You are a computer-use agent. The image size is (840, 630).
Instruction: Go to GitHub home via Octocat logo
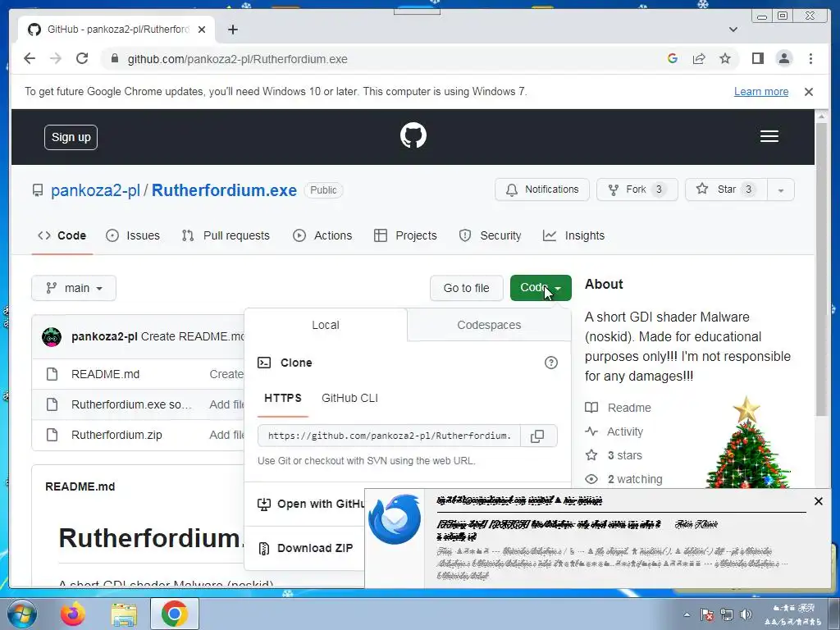point(413,135)
